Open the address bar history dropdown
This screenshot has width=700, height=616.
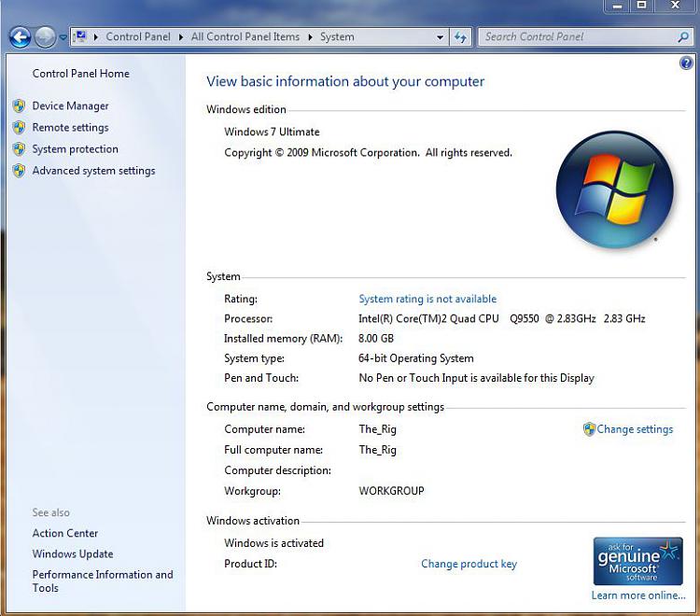[441, 37]
